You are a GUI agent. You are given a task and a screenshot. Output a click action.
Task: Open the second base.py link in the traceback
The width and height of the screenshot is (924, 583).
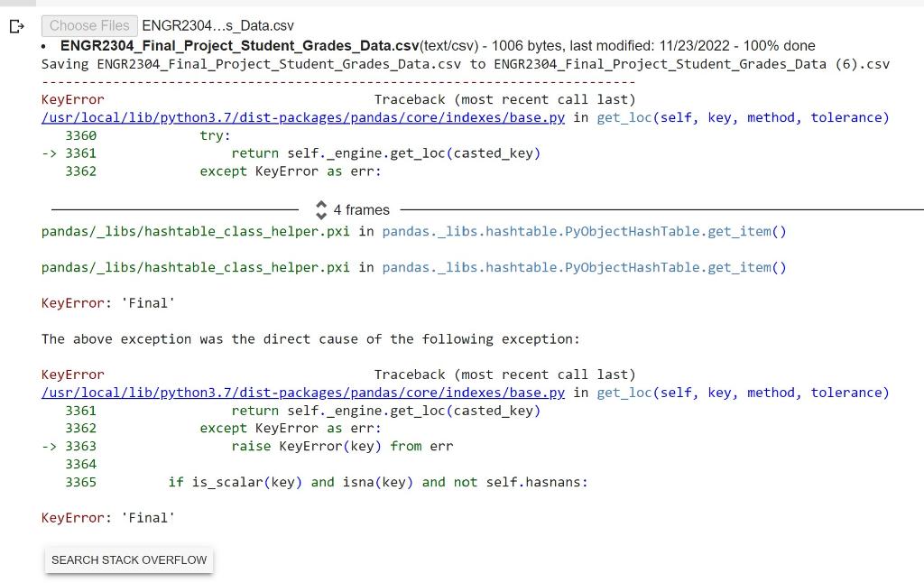[x=302, y=393]
